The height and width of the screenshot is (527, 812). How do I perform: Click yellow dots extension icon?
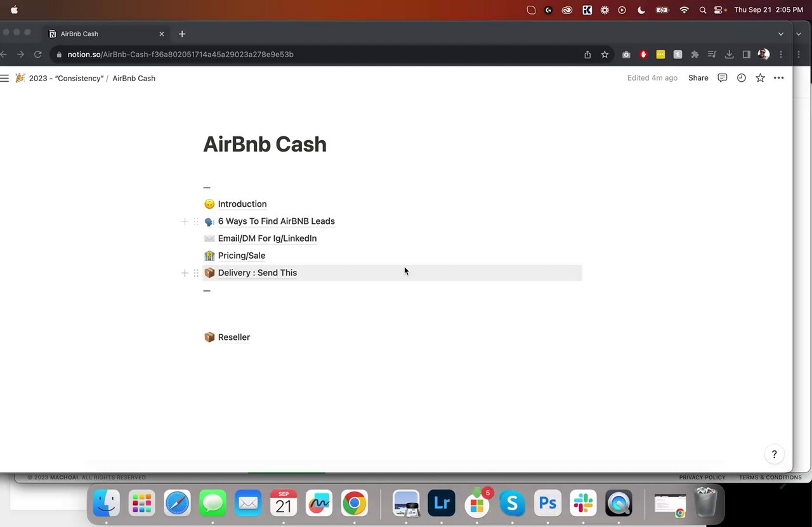tap(660, 55)
